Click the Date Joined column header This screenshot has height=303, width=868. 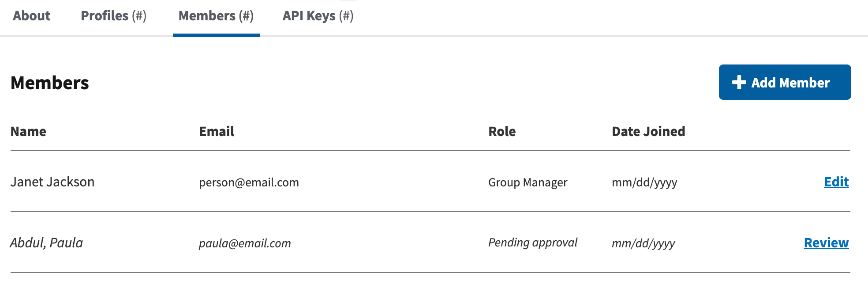(x=648, y=132)
